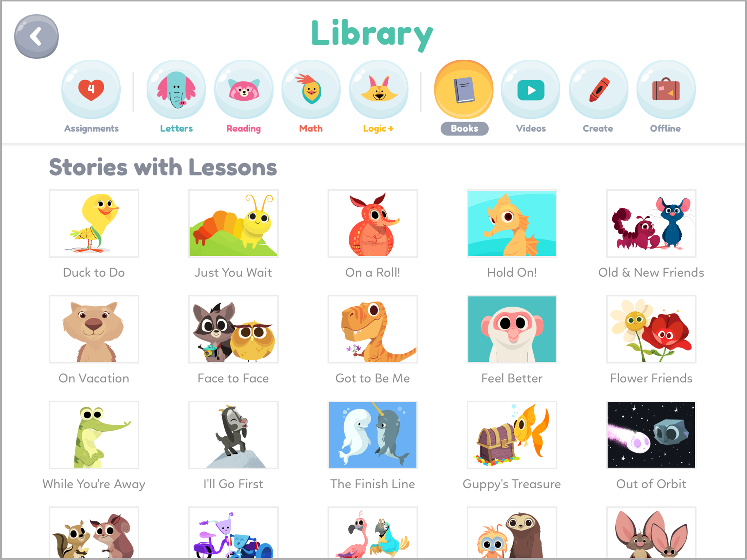Open the Logic+ fox icon
The image size is (747, 560).
(x=379, y=90)
